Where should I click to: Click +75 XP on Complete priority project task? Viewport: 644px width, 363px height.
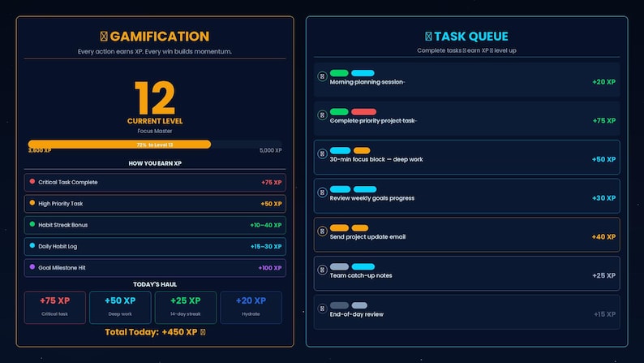pyautogui.click(x=603, y=120)
